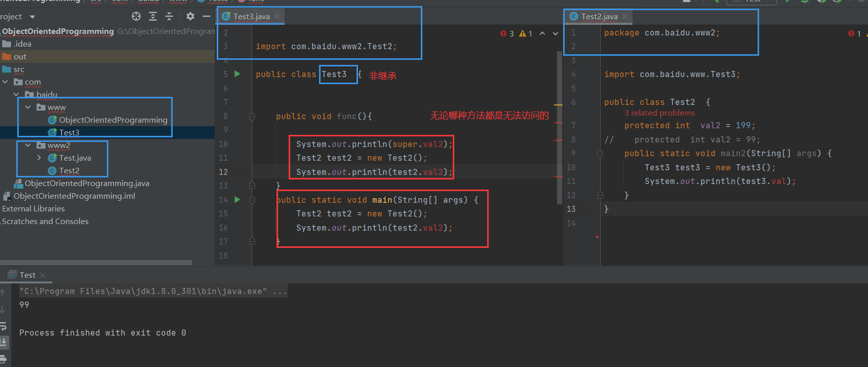Select ObjectOrientedProgramming project root
868x367 pixels.
[58, 31]
